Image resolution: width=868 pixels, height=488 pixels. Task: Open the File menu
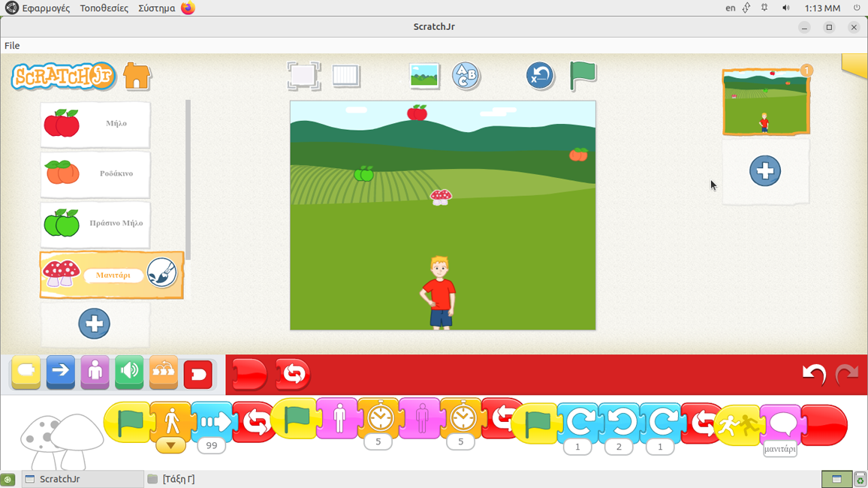12,46
